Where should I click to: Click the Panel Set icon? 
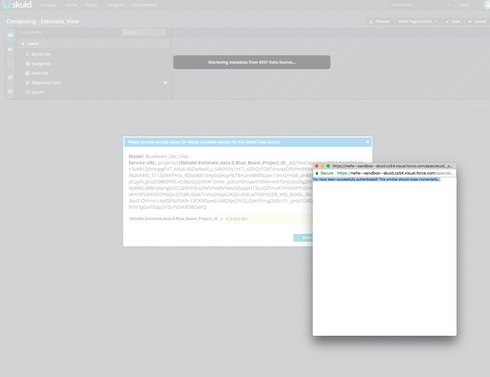[x=27, y=73]
